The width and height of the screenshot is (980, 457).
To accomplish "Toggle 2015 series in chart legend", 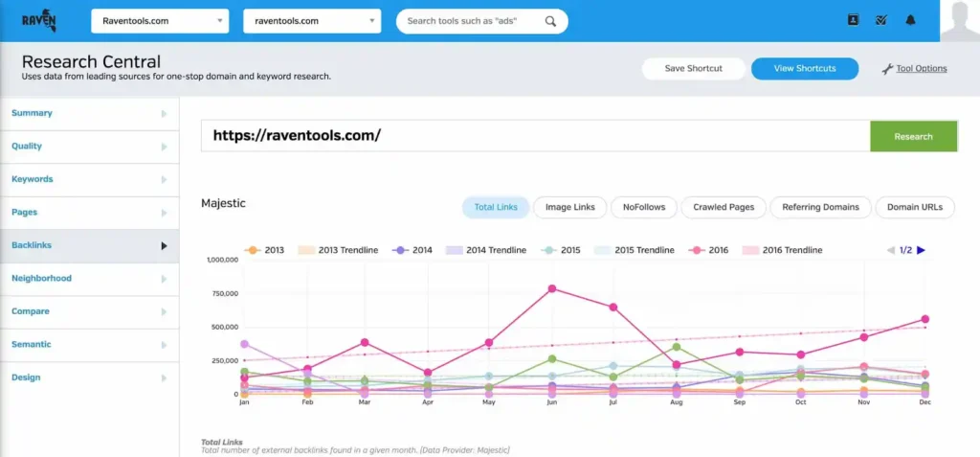I will tap(560, 250).
